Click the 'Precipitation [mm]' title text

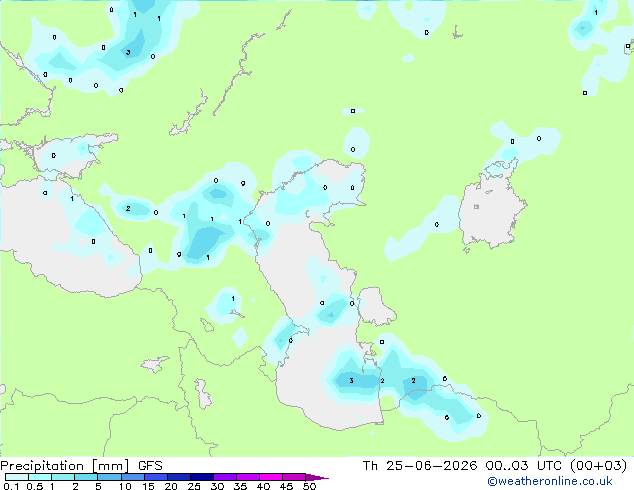click(65, 466)
